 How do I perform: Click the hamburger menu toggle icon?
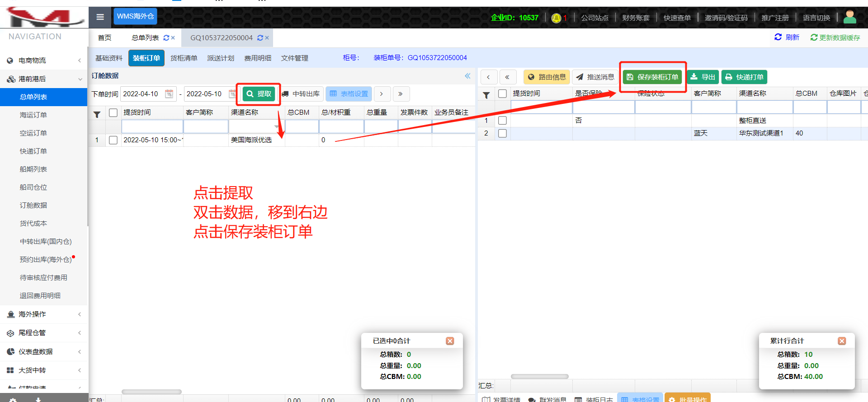click(x=100, y=17)
